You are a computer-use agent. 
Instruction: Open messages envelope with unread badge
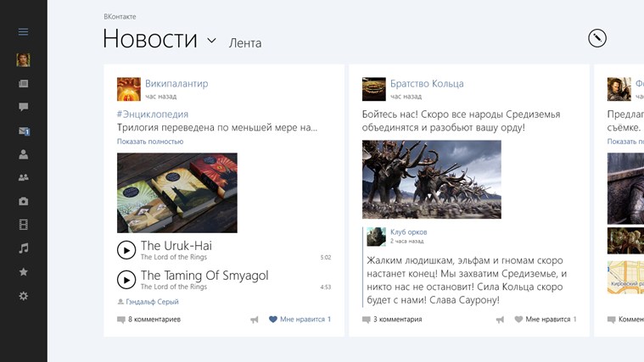tap(25, 131)
